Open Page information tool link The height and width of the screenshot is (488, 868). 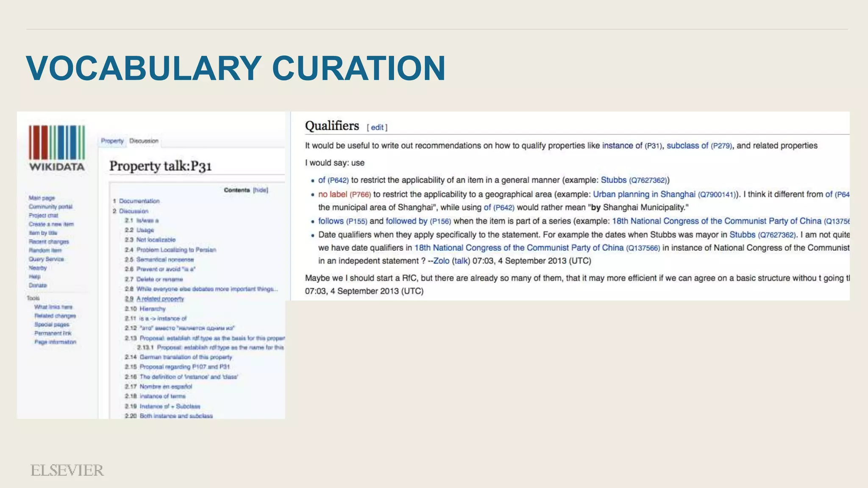click(55, 342)
